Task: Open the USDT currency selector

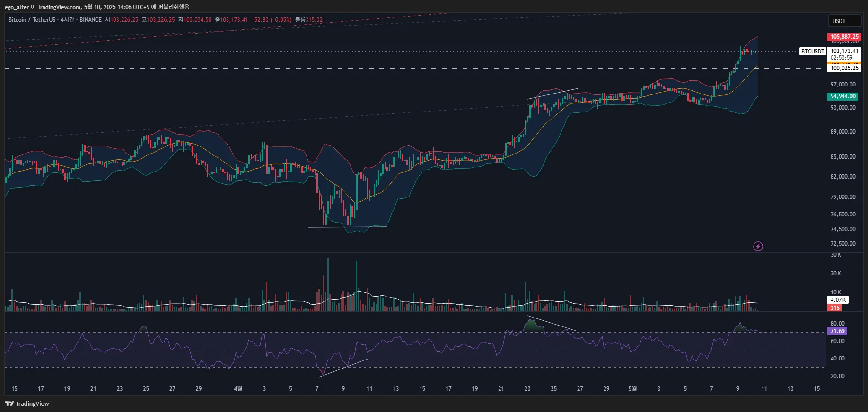Action: point(844,21)
